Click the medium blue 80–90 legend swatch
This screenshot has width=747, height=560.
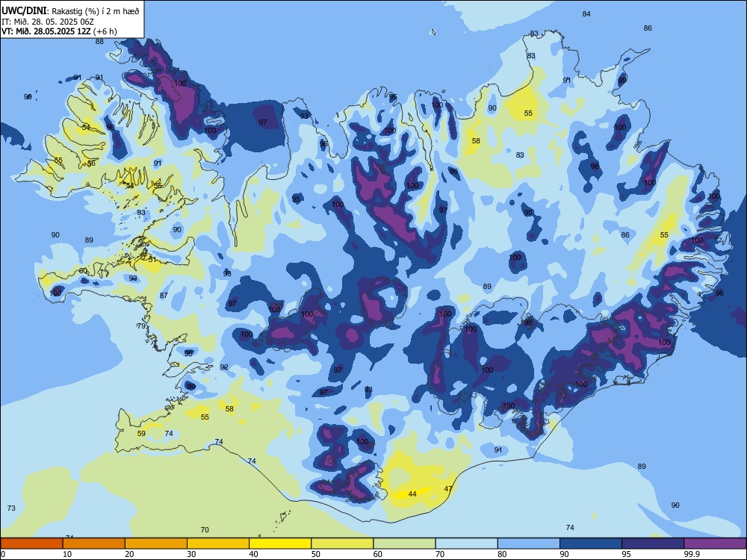click(529, 544)
